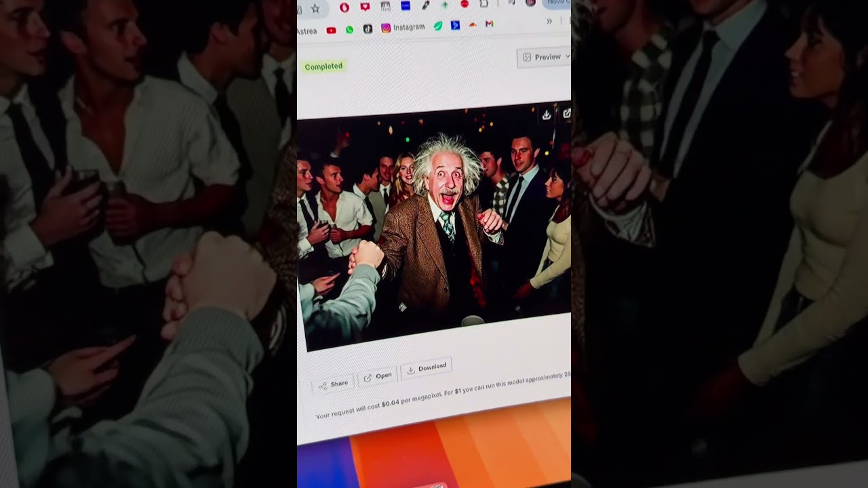
Task: Click the open-external icon over the image
Action: tap(566, 114)
